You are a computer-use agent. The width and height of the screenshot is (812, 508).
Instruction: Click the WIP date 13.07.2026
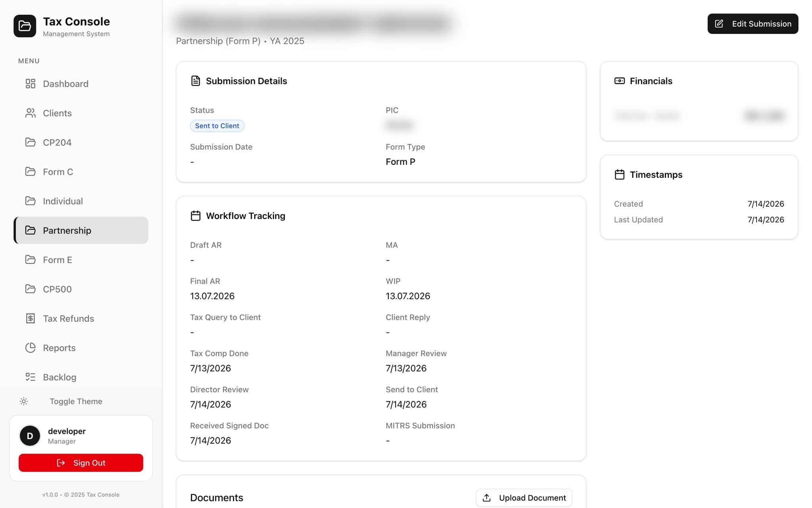tap(408, 296)
